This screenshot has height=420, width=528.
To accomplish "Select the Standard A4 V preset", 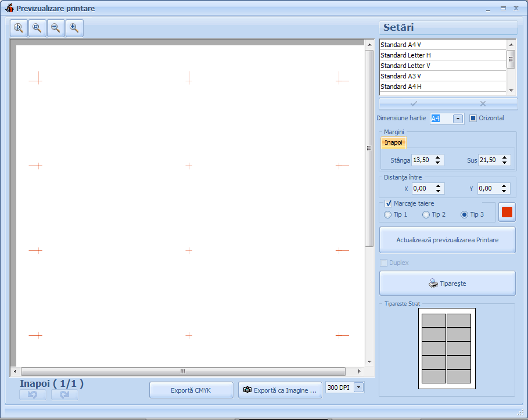I will (443, 45).
